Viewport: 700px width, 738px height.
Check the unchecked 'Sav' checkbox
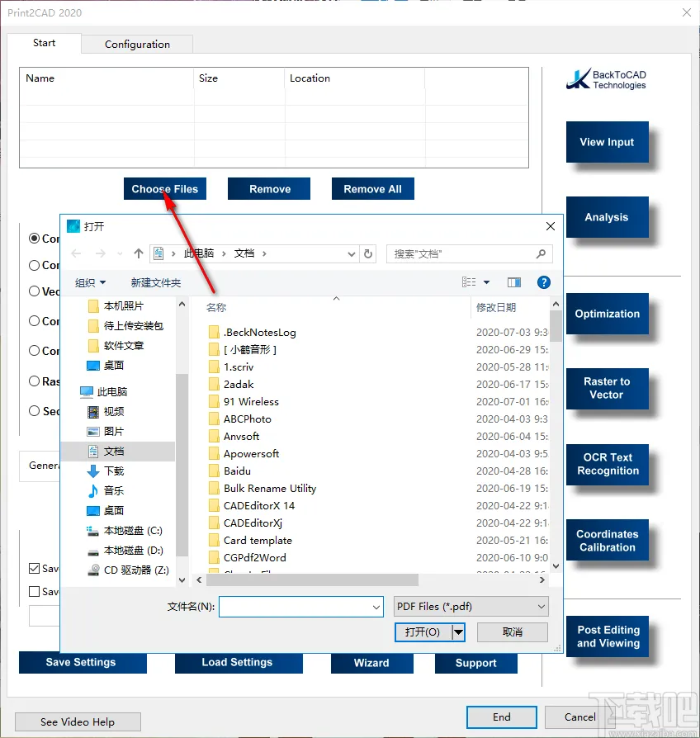(34, 591)
